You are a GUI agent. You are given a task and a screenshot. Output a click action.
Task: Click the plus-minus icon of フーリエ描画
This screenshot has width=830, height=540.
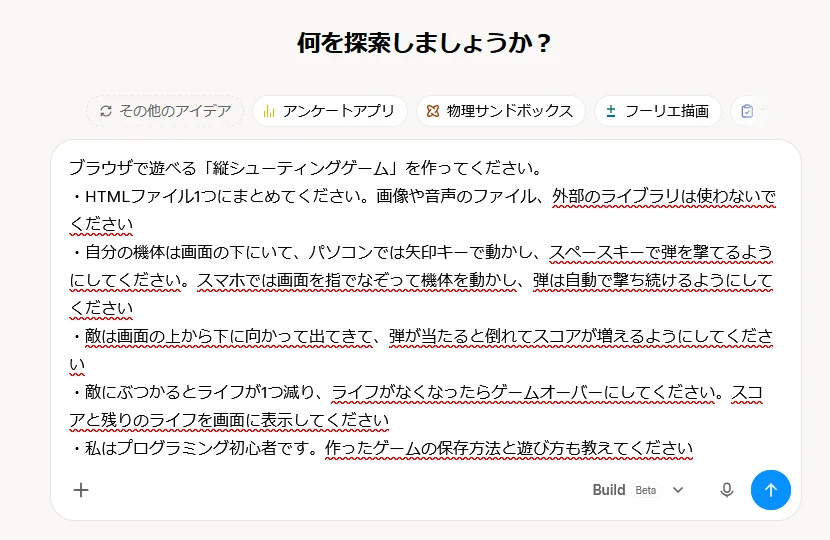tap(611, 111)
